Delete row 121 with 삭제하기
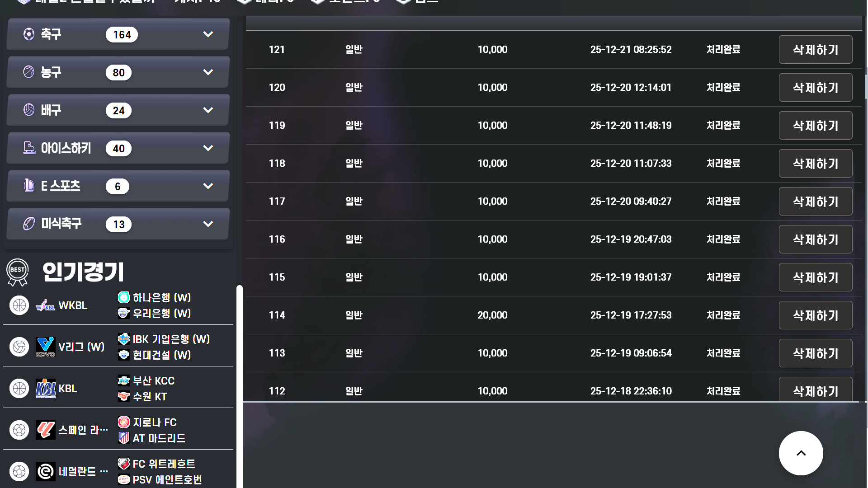 point(815,50)
